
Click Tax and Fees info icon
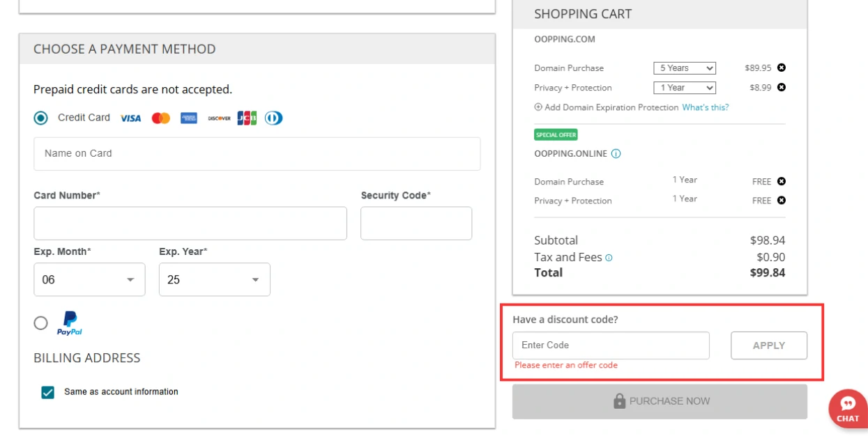point(609,258)
